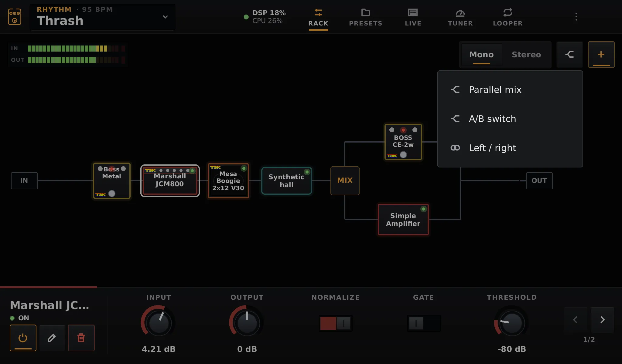Go to the previous parameter page arrow
Screen dimensions: 622x364
pos(575,320)
